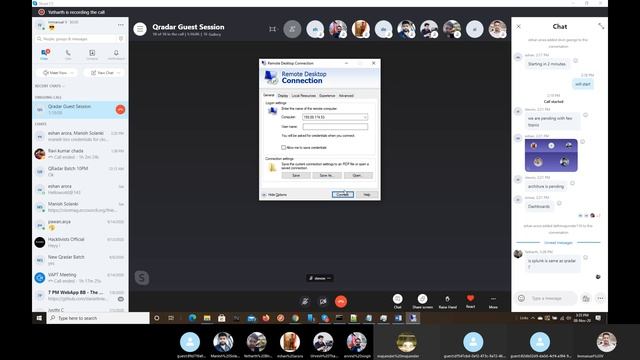Open Microsoft Edge from the taskbar
The width and height of the screenshot is (640, 360).
tap(192, 318)
